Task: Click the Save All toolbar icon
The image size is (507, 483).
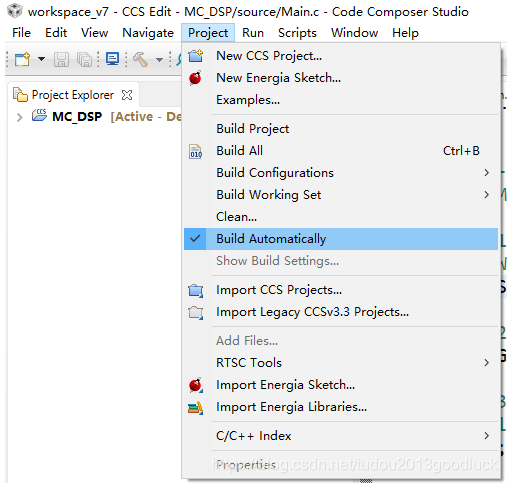Action: coord(84,59)
